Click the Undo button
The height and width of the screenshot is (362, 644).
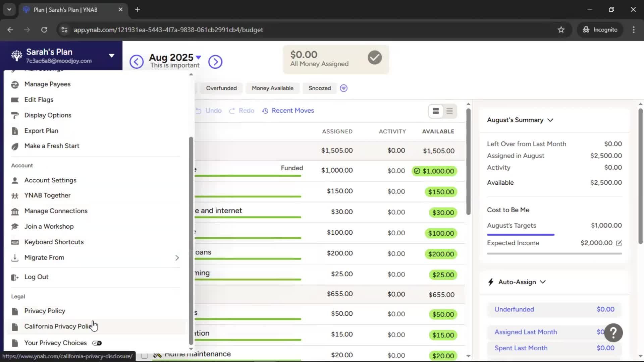point(208,111)
